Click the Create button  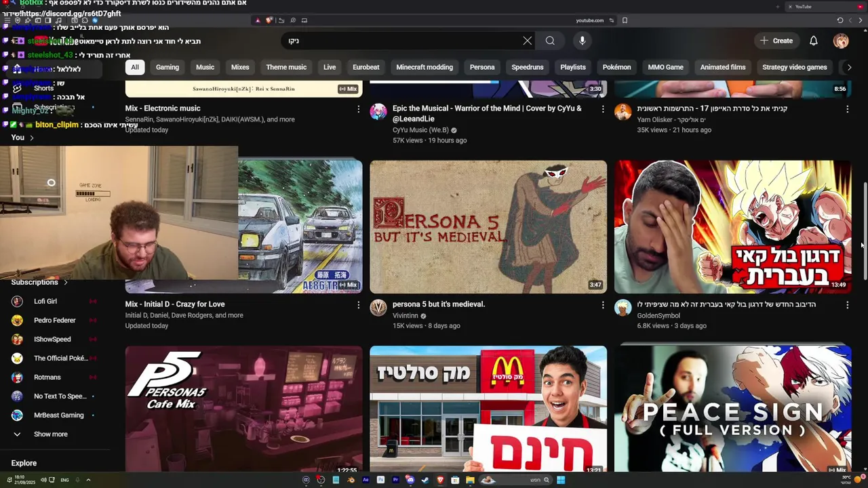[x=776, y=41]
